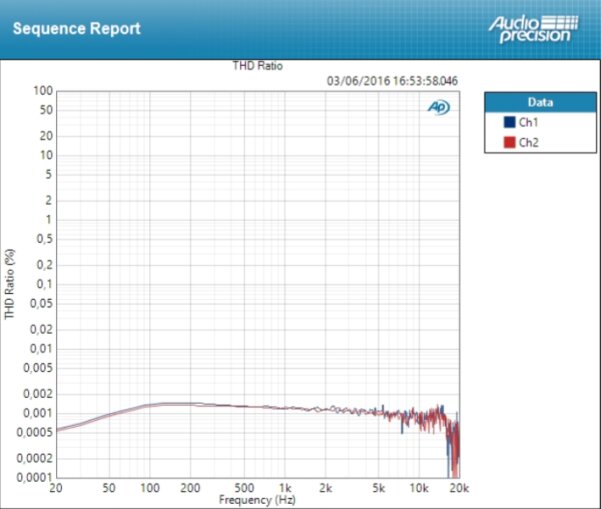Viewport: 601px width, 509px height.
Task: Click the timestamp 03/06/2016 16:53:58.046
Action: (392, 81)
